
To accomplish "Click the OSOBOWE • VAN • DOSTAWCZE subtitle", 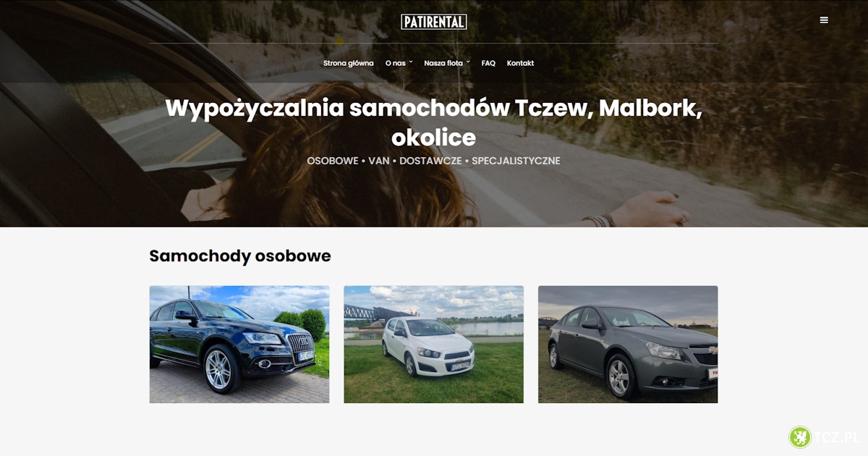I will click(433, 161).
